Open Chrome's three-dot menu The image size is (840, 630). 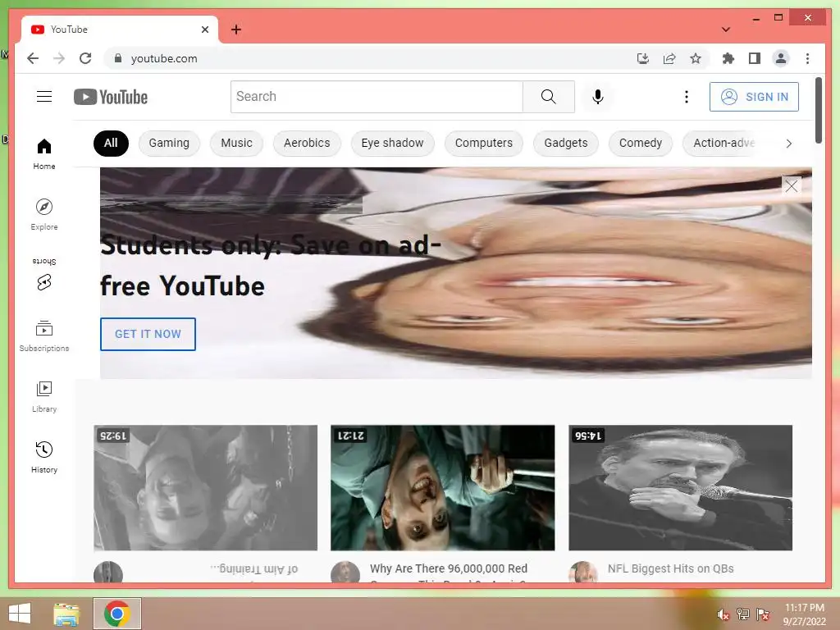pos(807,58)
